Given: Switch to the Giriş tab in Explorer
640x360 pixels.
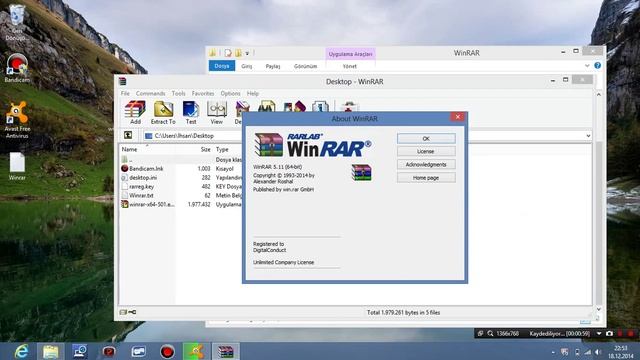Looking at the screenshot, I should [247, 66].
